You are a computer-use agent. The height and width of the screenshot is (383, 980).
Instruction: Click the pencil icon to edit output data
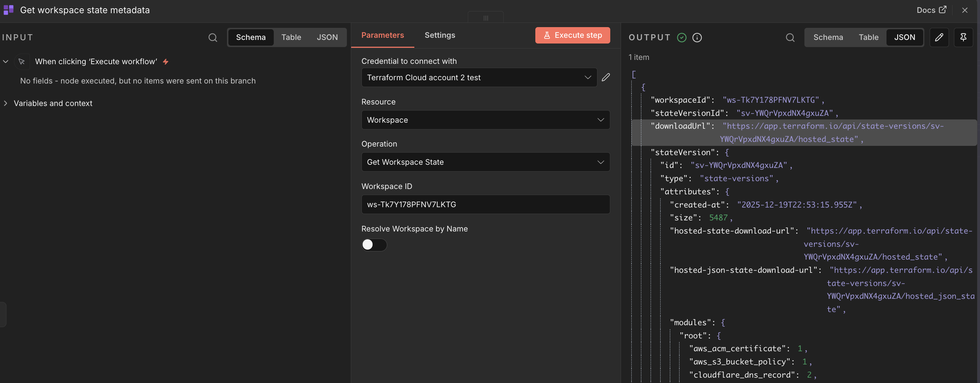point(939,37)
